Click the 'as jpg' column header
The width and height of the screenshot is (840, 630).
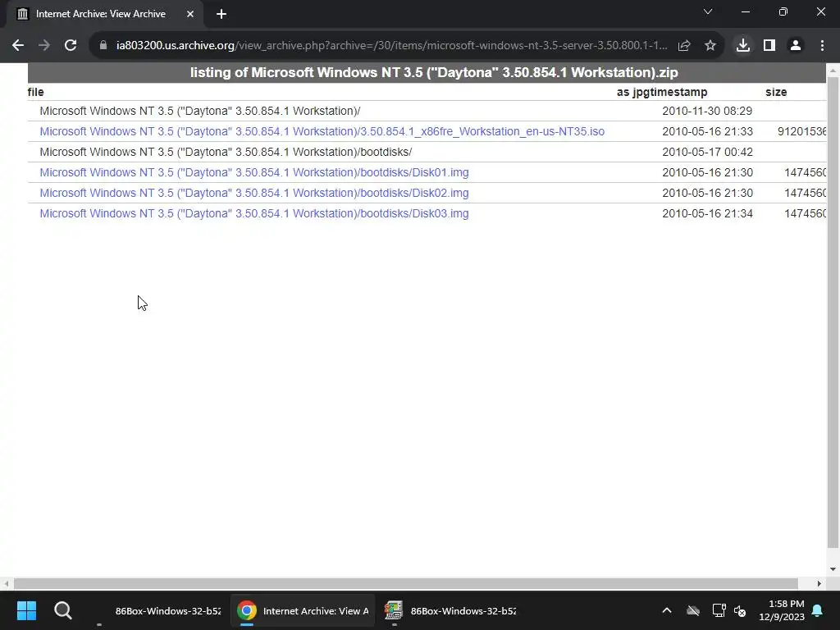click(x=634, y=92)
